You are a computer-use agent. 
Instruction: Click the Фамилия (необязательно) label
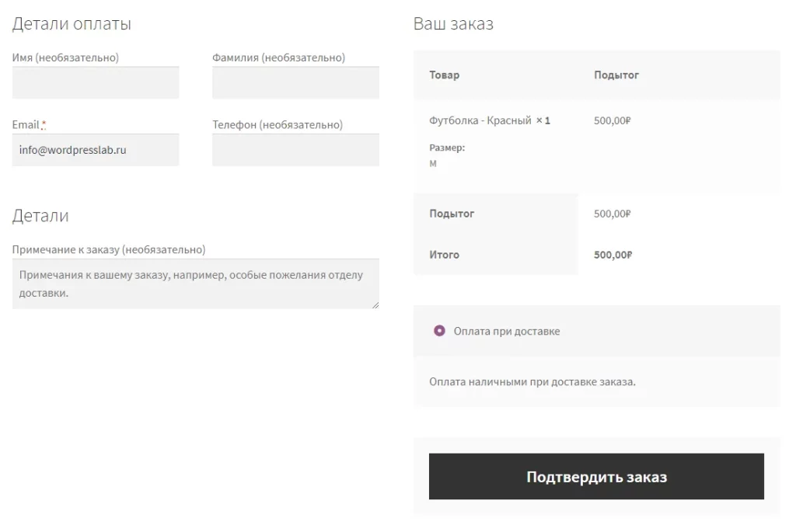tap(278, 57)
